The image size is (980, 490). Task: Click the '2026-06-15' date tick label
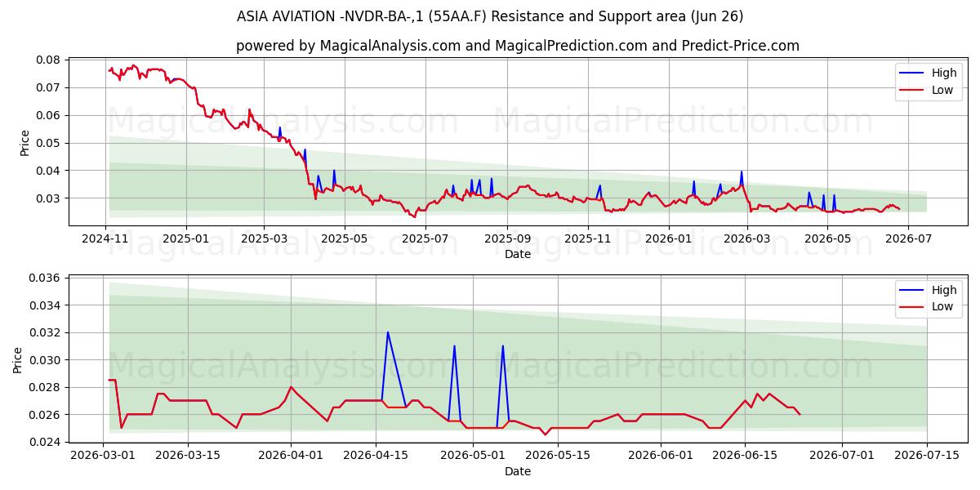pyautogui.click(x=745, y=456)
